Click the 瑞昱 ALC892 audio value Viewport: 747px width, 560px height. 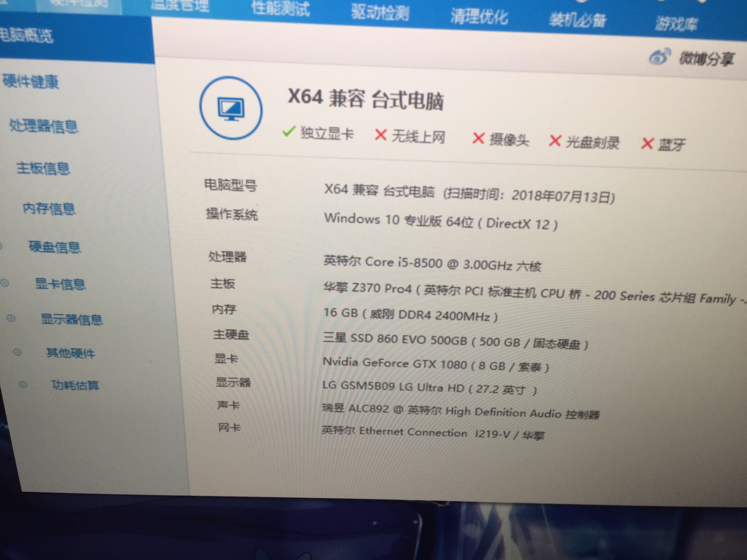click(x=461, y=412)
